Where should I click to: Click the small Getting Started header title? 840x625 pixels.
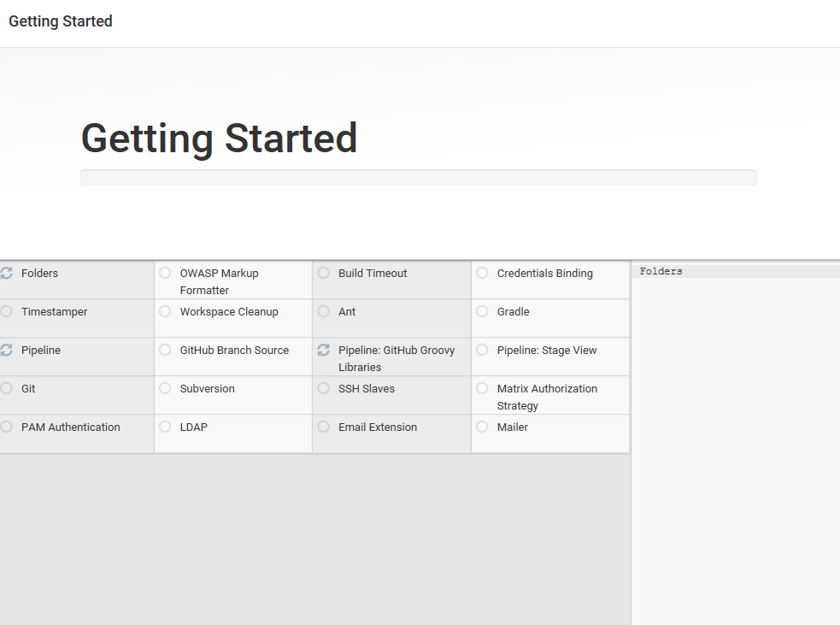point(61,21)
